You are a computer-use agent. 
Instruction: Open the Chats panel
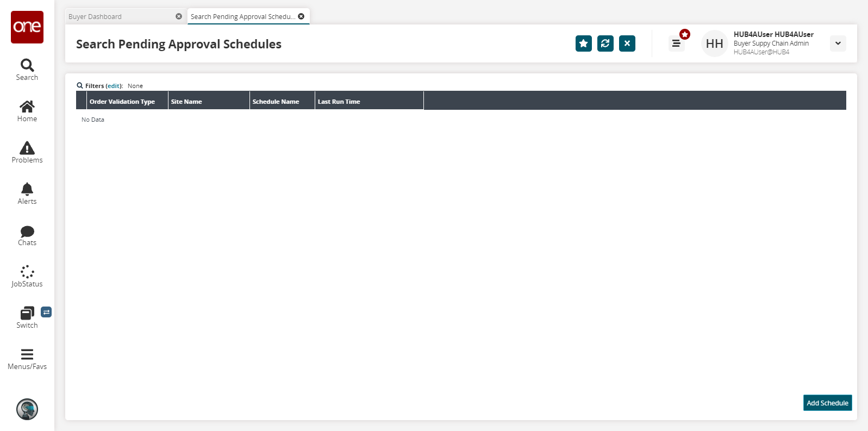(x=27, y=235)
